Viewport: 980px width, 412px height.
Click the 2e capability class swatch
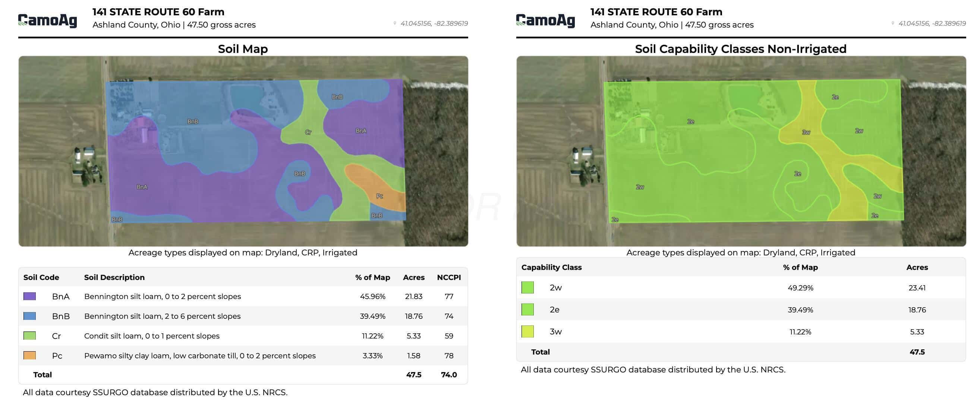[x=528, y=310]
